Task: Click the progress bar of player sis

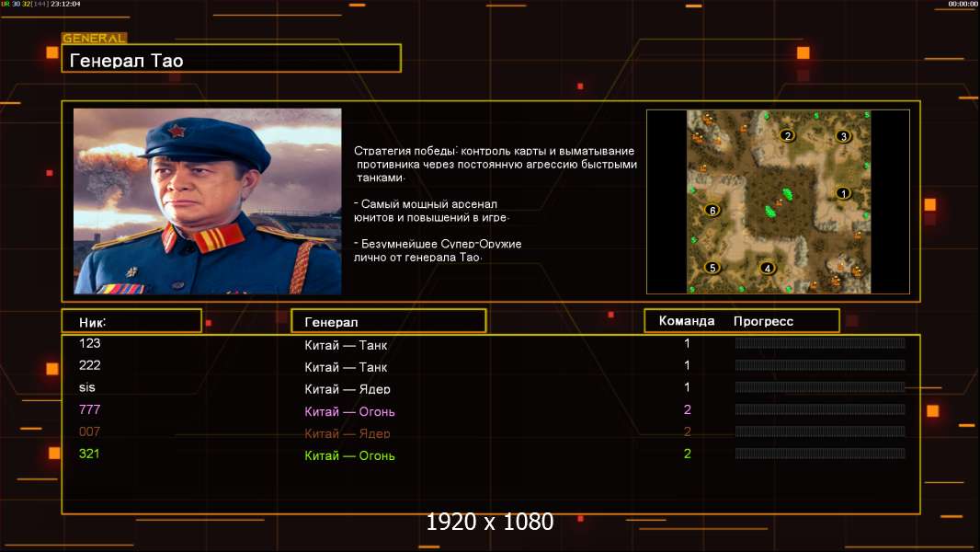Action: click(x=820, y=387)
